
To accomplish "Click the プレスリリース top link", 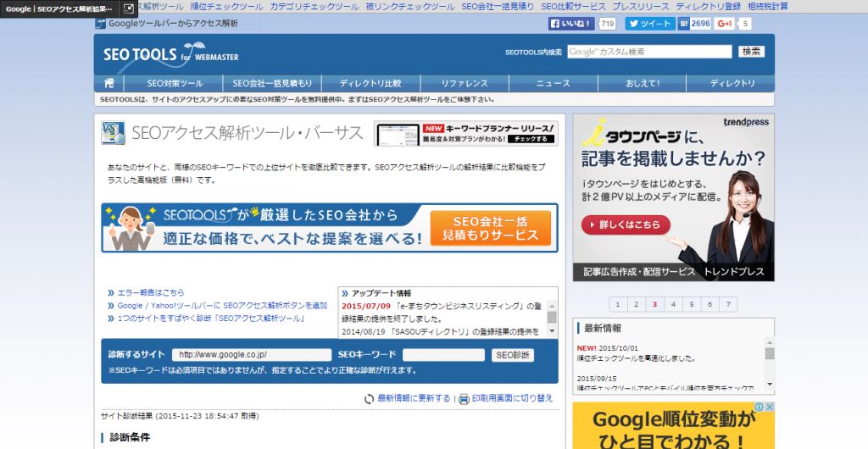I will (641, 7).
